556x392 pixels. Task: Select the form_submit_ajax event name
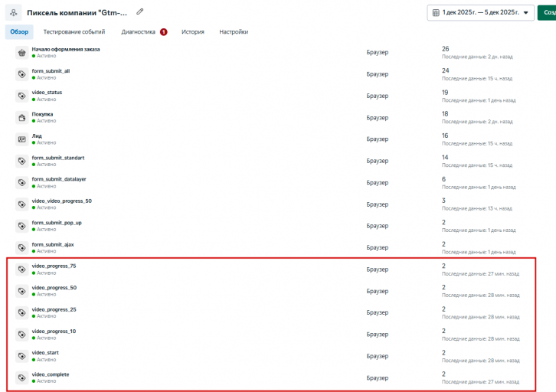point(53,244)
